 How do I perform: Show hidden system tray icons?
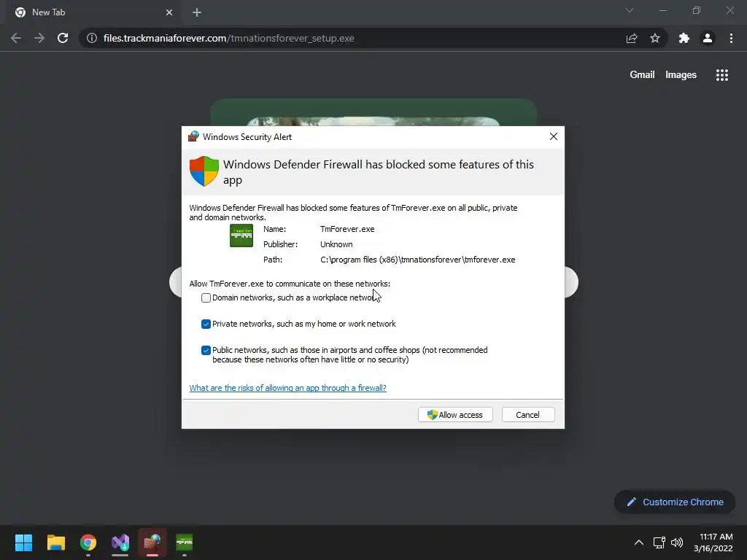639,542
